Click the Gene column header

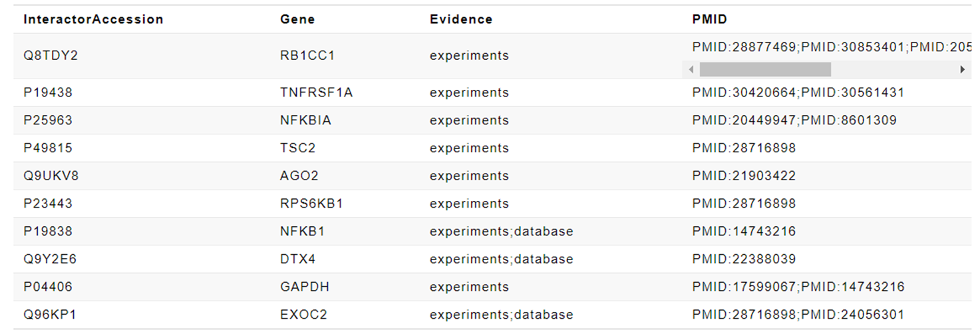[297, 19]
